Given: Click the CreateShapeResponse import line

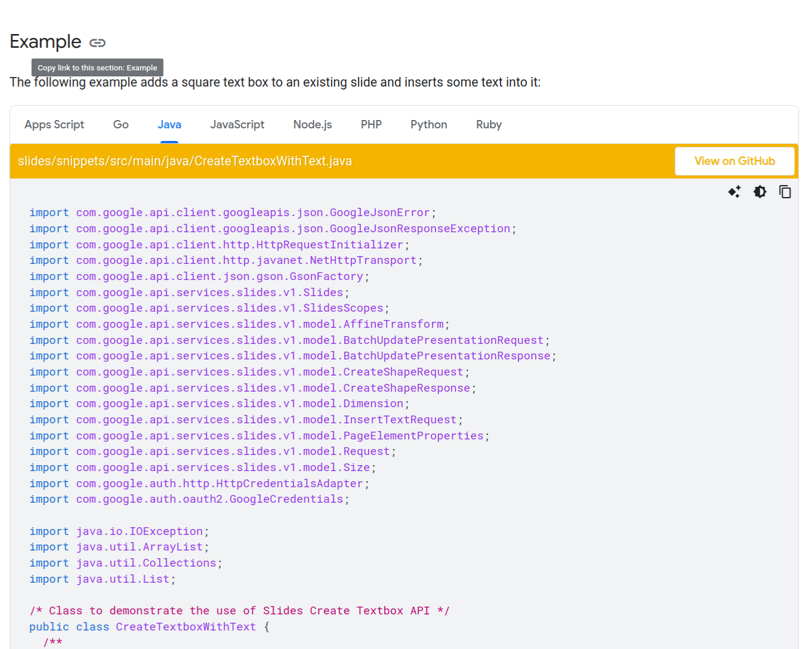Looking at the screenshot, I should 253,388.
